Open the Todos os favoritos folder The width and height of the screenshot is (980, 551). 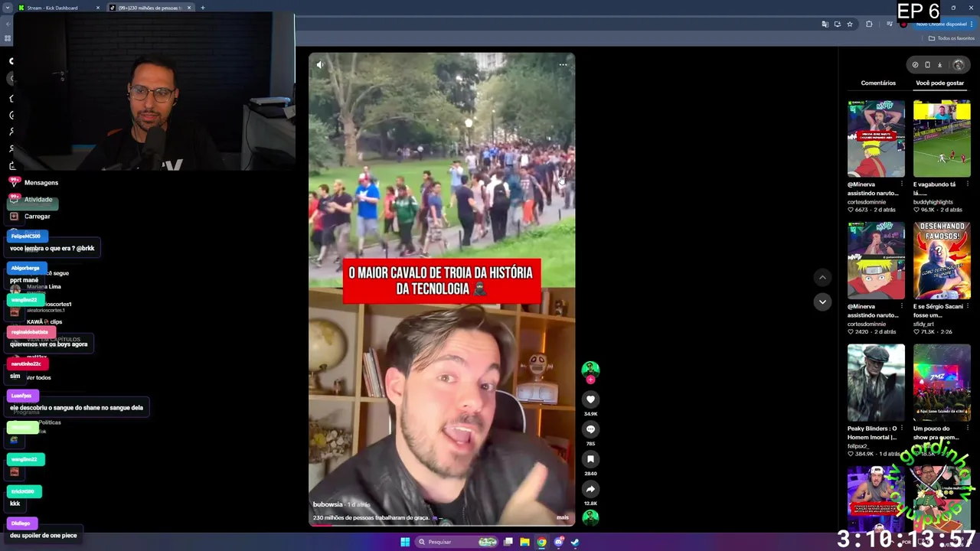pyautogui.click(x=952, y=38)
